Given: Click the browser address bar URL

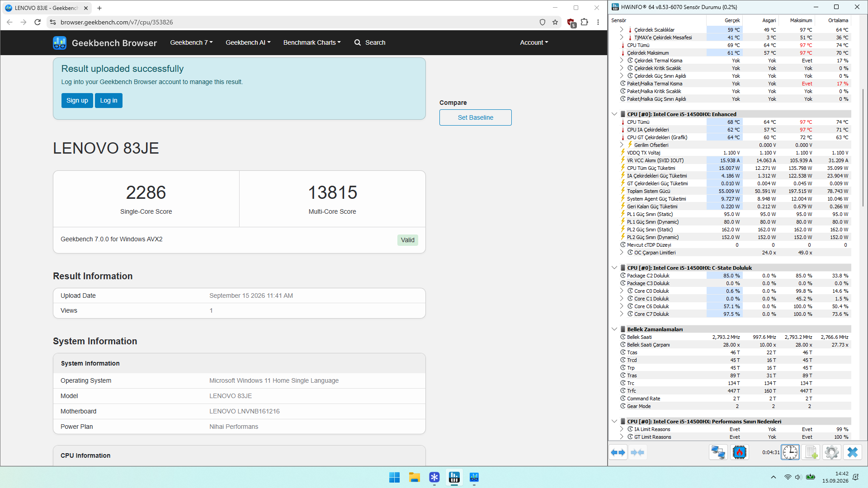Looking at the screenshot, I should point(117,22).
